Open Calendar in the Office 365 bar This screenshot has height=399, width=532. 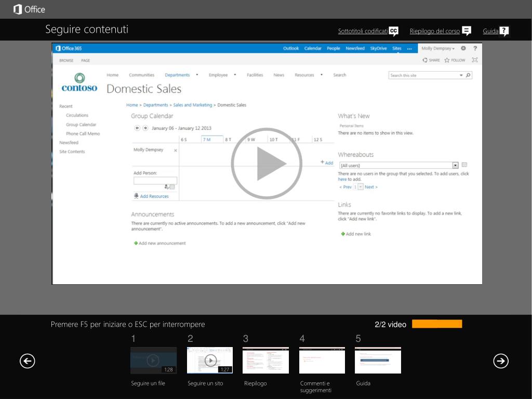pos(313,48)
